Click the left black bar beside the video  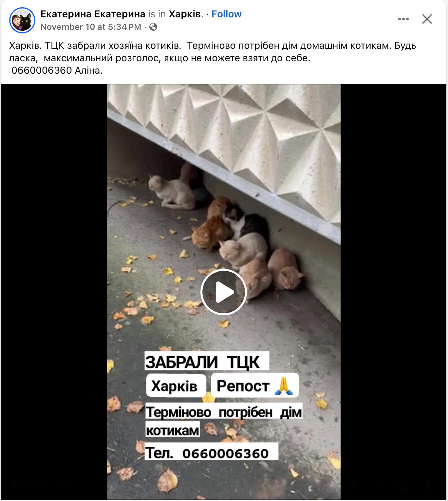54,292
